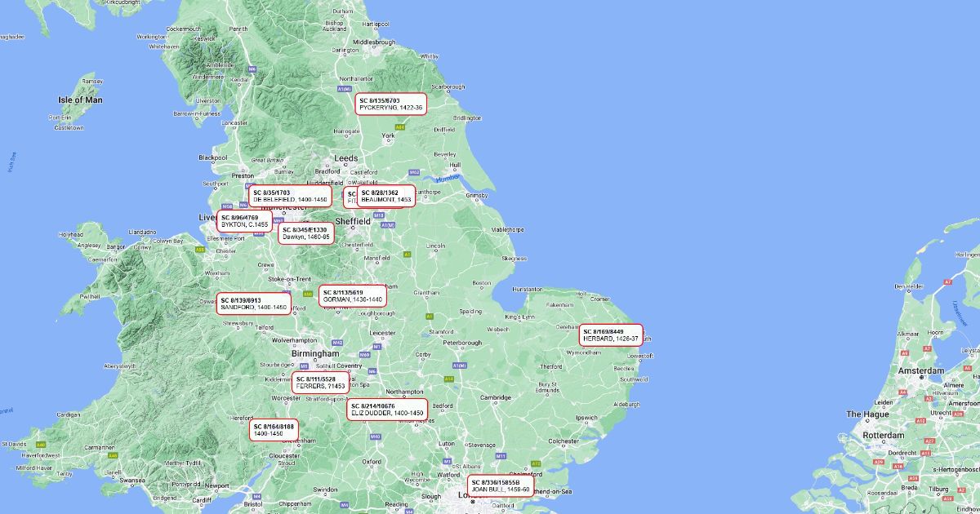Click the Sheffield city label

[x=354, y=221]
